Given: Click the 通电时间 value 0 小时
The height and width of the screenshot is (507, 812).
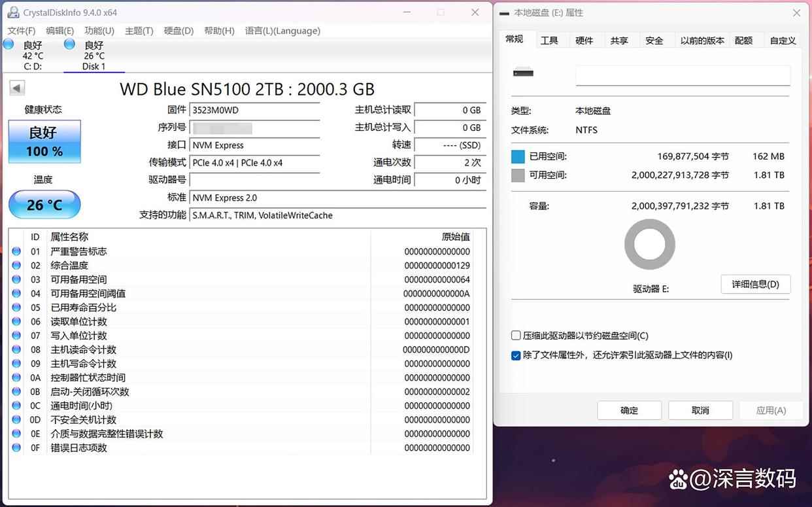Looking at the screenshot, I should coord(450,180).
